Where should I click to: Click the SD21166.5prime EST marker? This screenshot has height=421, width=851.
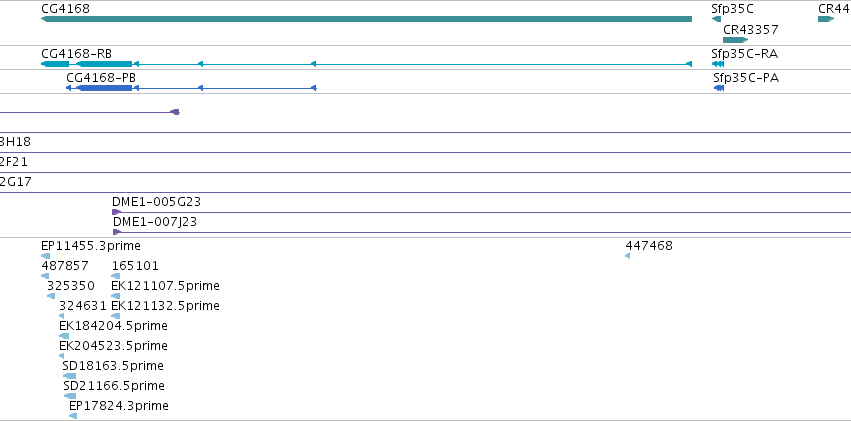(70, 396)
